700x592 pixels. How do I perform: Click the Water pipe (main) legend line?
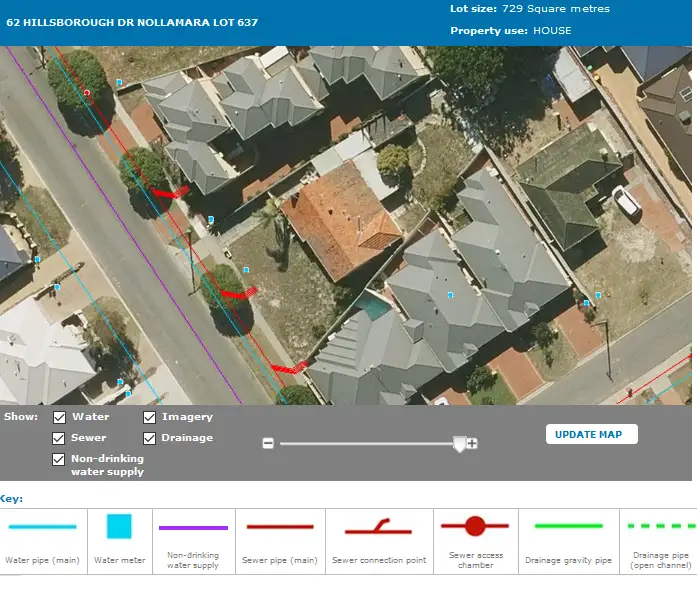[42, 526]
